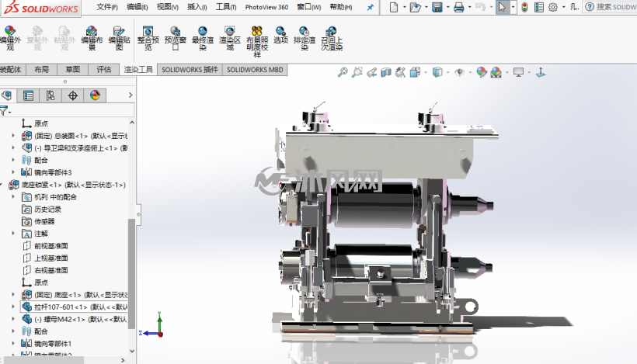
Task: Click the feature tree vertical scrollbar
Action: point(131,273)
